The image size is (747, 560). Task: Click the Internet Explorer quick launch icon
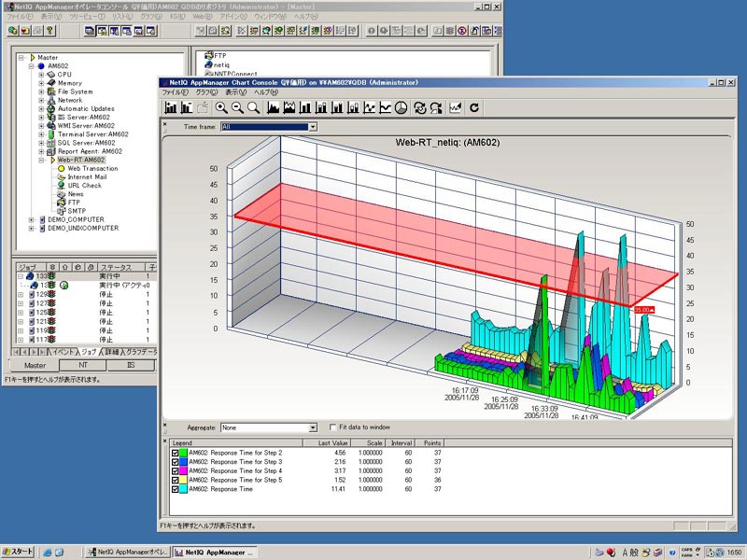48,553
